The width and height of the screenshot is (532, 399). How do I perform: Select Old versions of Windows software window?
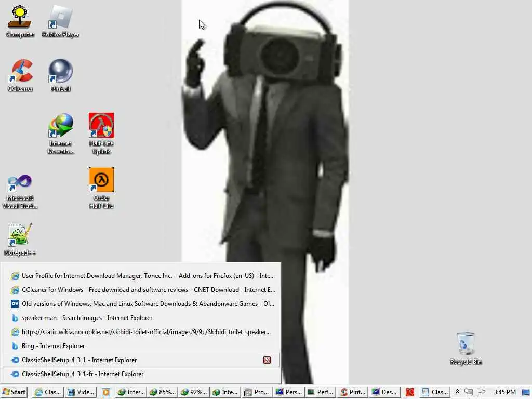141,304
